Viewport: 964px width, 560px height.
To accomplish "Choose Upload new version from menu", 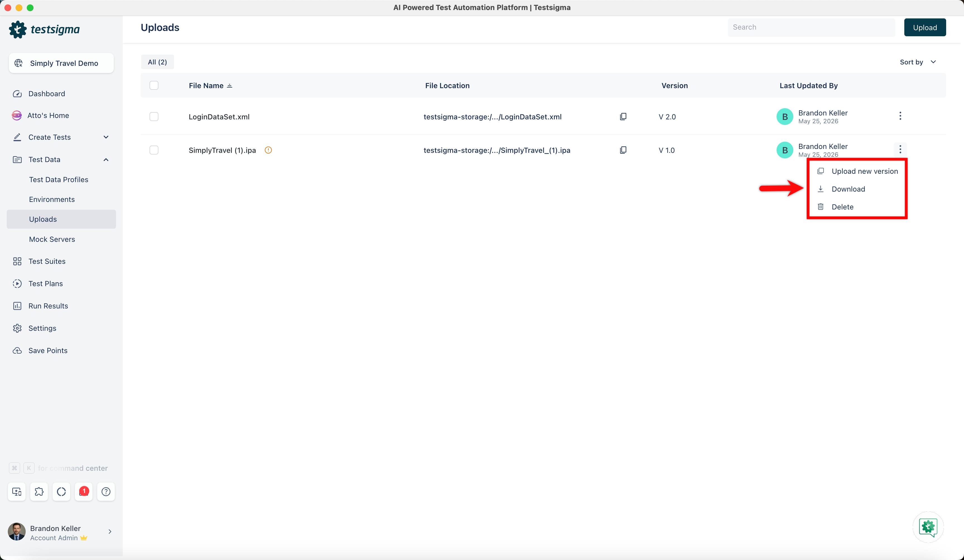I will click(857, 171).
